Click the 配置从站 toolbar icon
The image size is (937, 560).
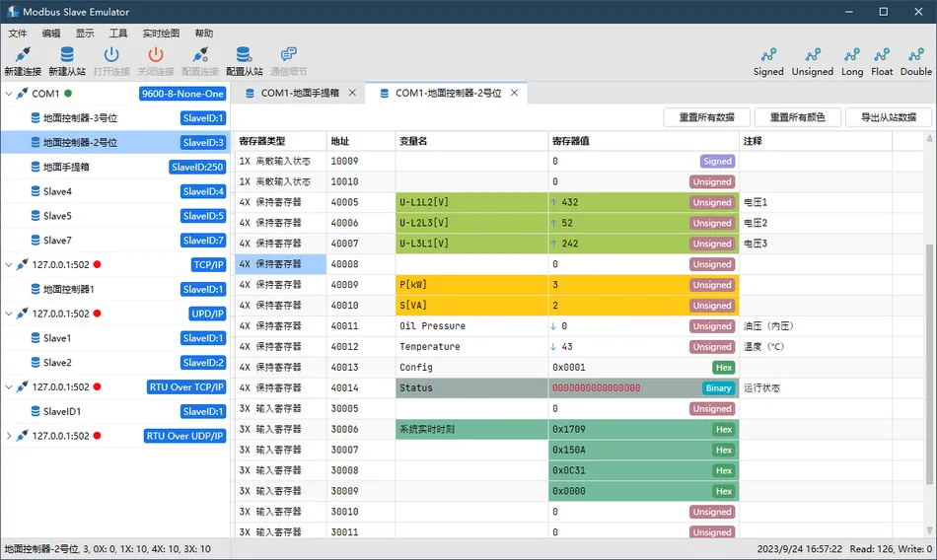(x=244, y=55)
